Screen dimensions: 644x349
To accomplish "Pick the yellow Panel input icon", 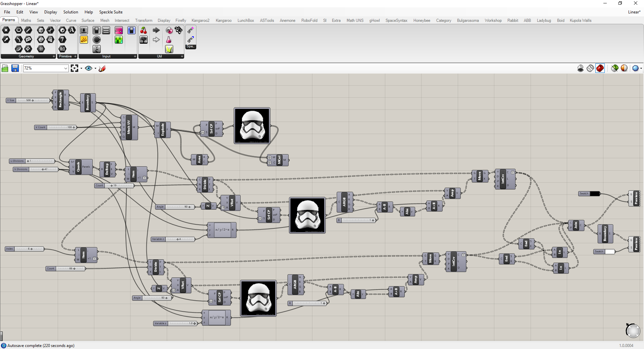I will pos(84,40).
